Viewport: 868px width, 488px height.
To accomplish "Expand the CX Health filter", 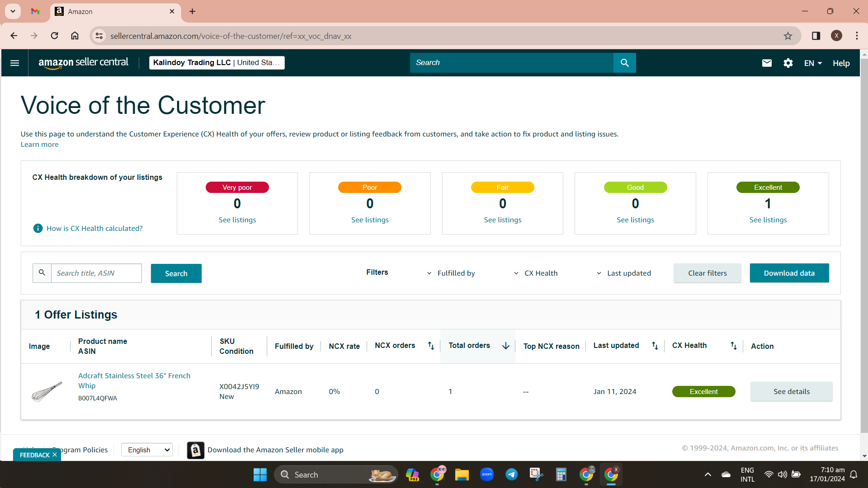I will point(536,273).
